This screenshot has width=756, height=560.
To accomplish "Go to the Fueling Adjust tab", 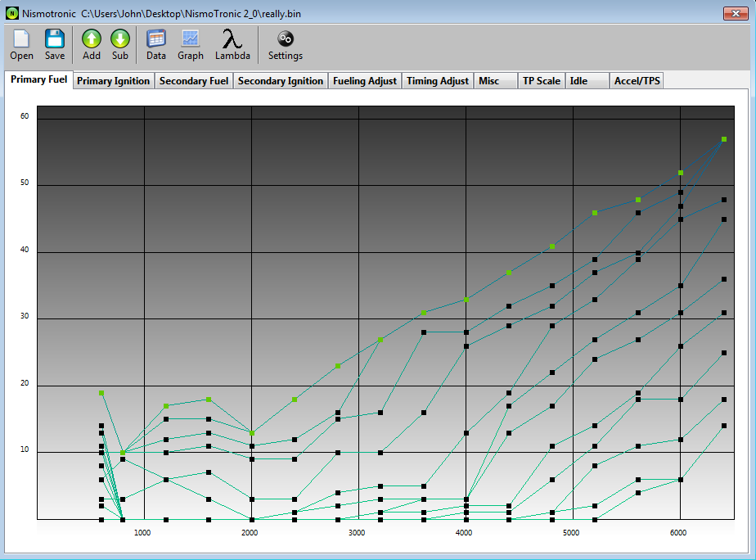I will (364, 81).
